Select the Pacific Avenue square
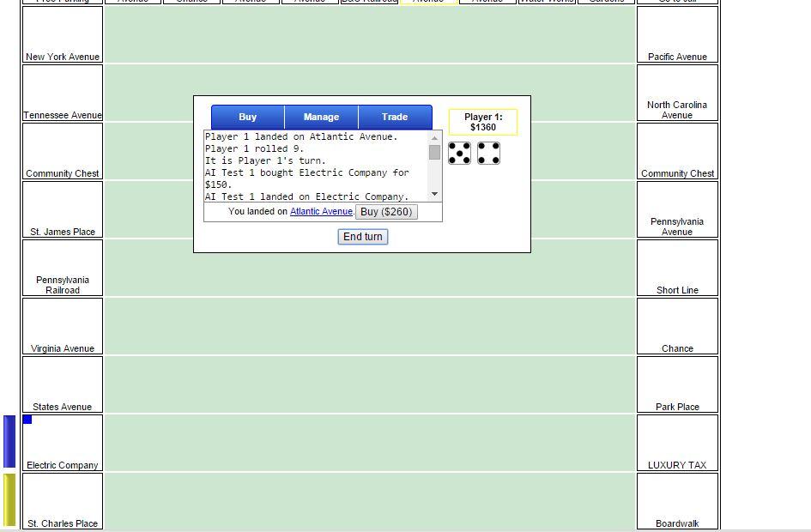Viewport: 811px width, 532px height. pyautogui.click(x=678, y=34)
